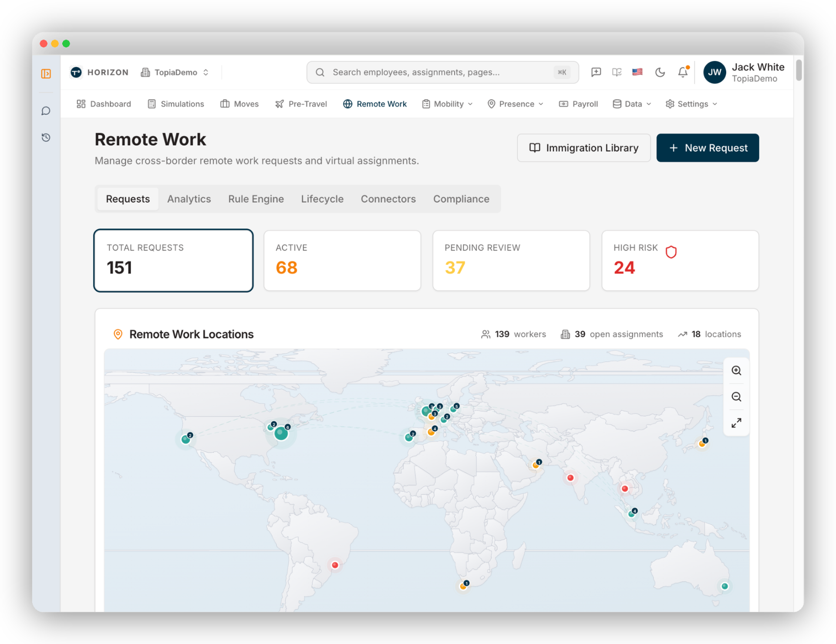Click the red map marker in India
Screen dimensions: 836x644
570,478
